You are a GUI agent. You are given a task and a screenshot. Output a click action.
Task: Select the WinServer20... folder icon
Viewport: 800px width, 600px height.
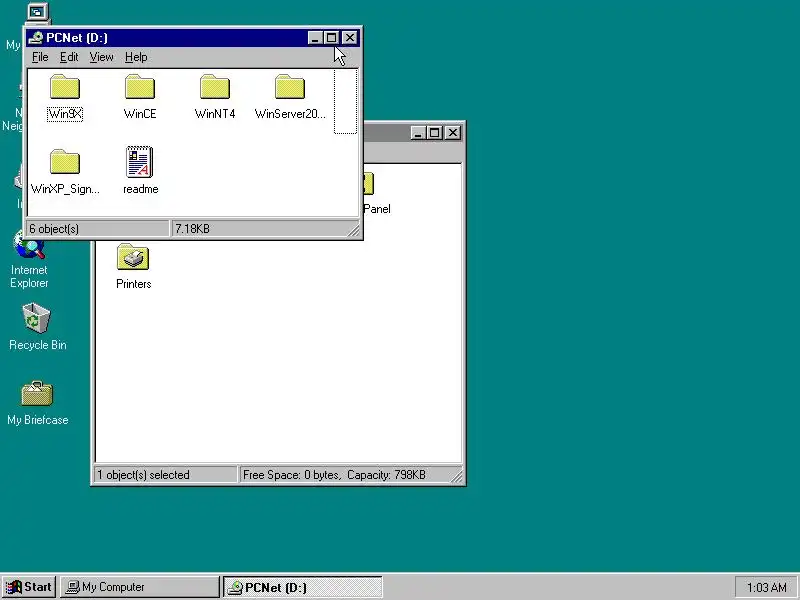(x=290, y=87)
